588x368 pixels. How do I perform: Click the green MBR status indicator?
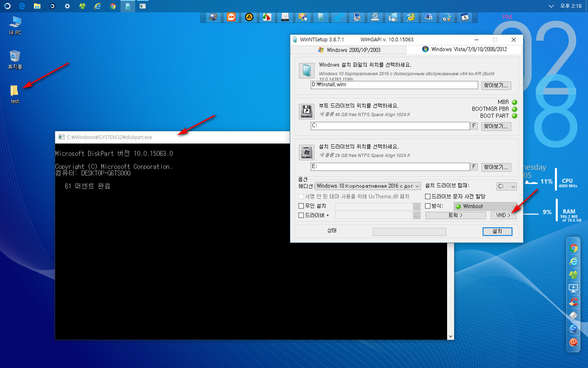click(514, 102)
